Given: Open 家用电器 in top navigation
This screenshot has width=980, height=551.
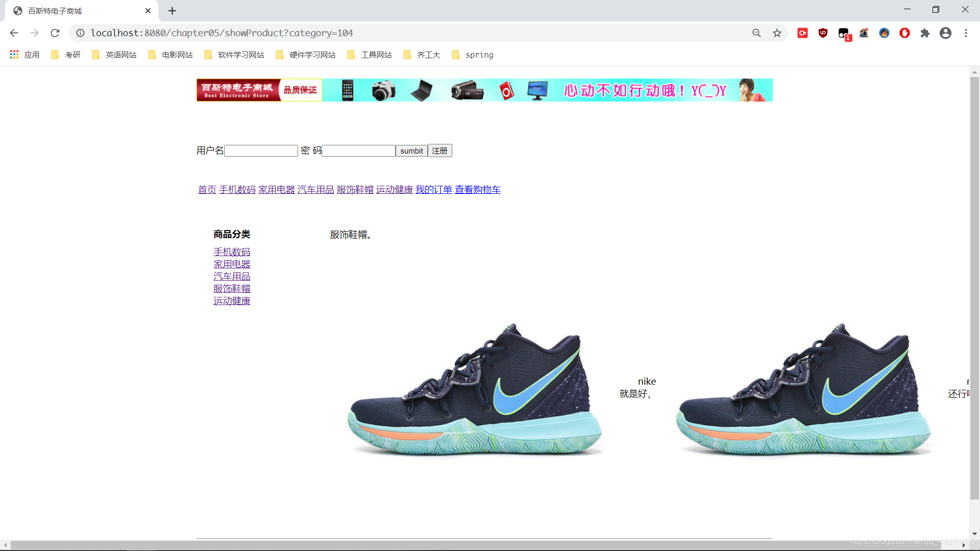Looking at the screenshot, I should tap(277, 190).
